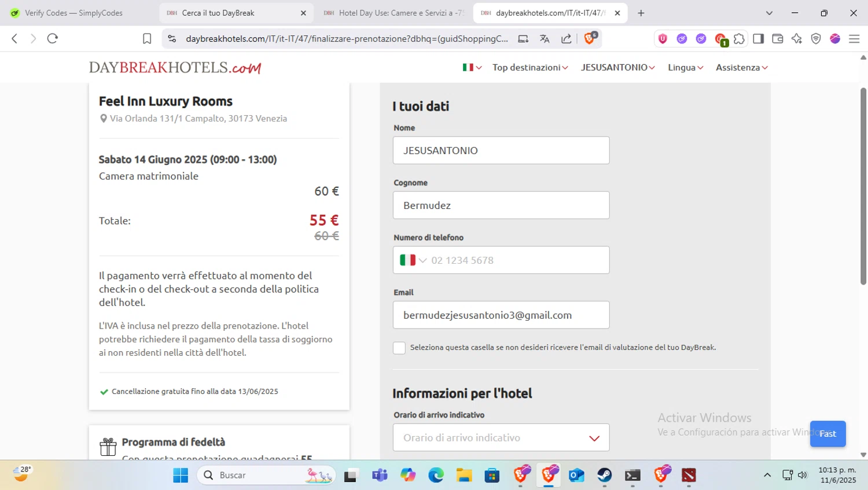
Task: Open the JESUSANTONIO account menu
Action: 618,68
